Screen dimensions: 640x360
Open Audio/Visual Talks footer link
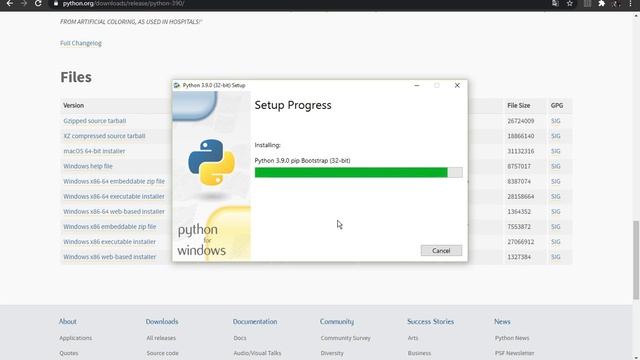tap(258, 353)
